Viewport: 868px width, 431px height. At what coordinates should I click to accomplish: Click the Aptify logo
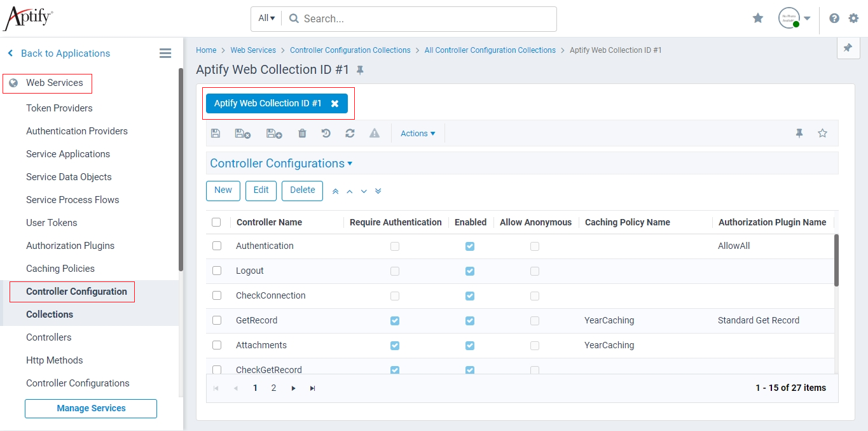pyautogui.click(x=28, y=18)
